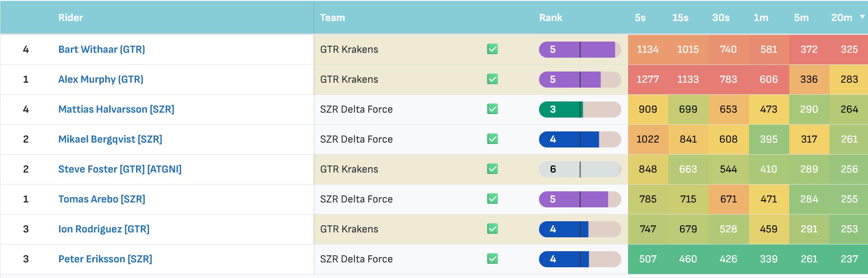Open Mattias Halvarsson [SZR] rider link
868x278 pixels.
[x=116, y=109]
